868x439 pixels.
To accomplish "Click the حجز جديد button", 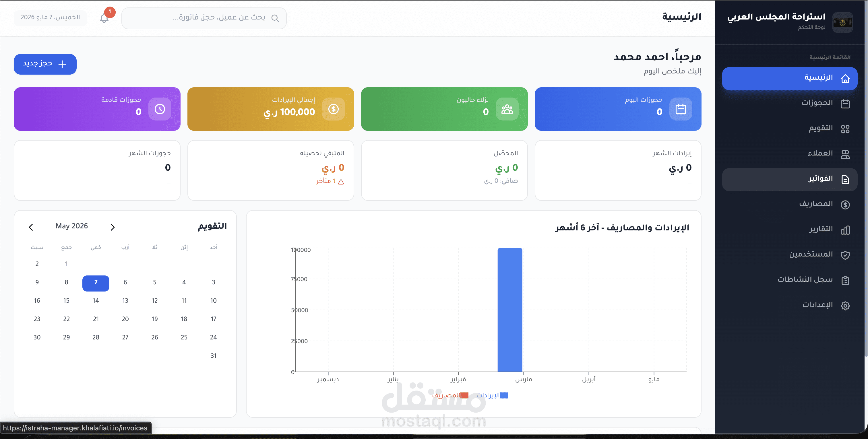I will click(45, 64).
